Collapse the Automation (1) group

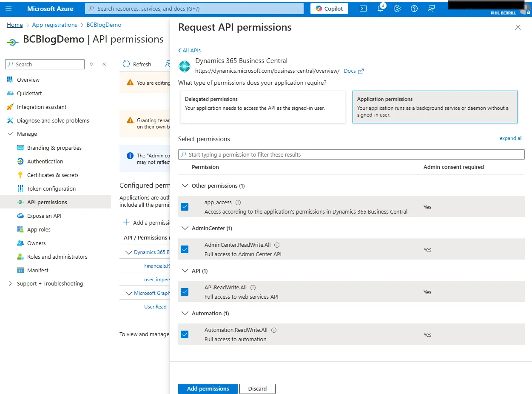pyautogui.click(x=185, y=313)
